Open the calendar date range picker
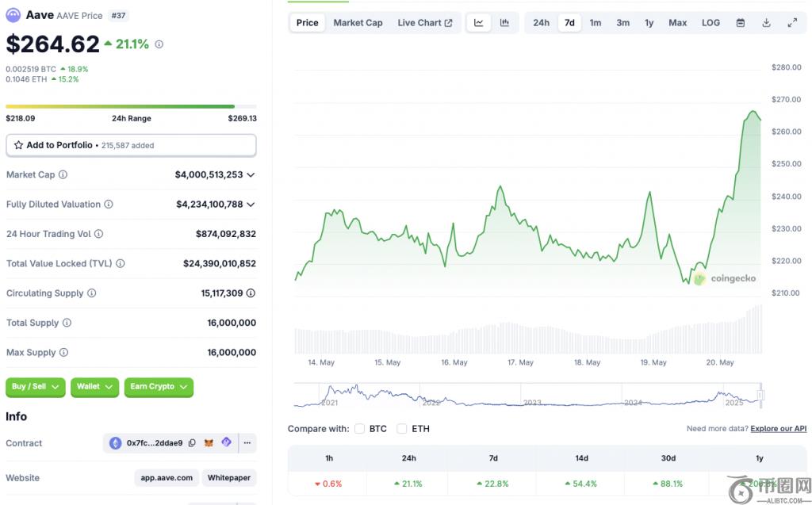 coord(741,23)
